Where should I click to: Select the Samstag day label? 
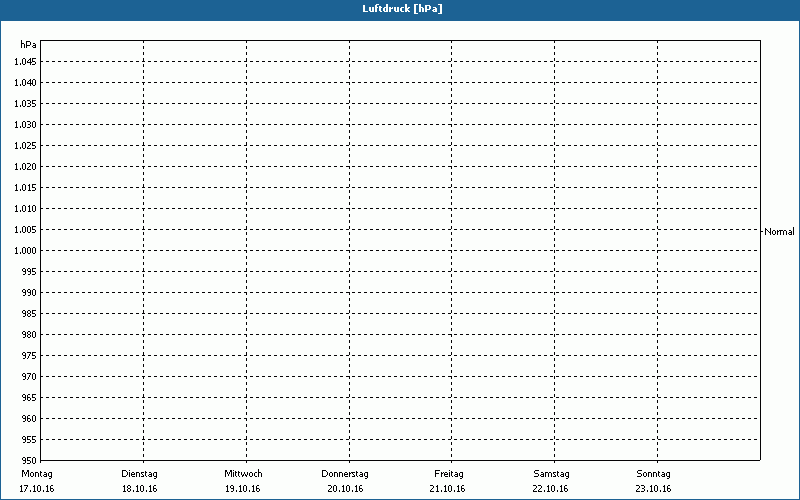[552, 474]
